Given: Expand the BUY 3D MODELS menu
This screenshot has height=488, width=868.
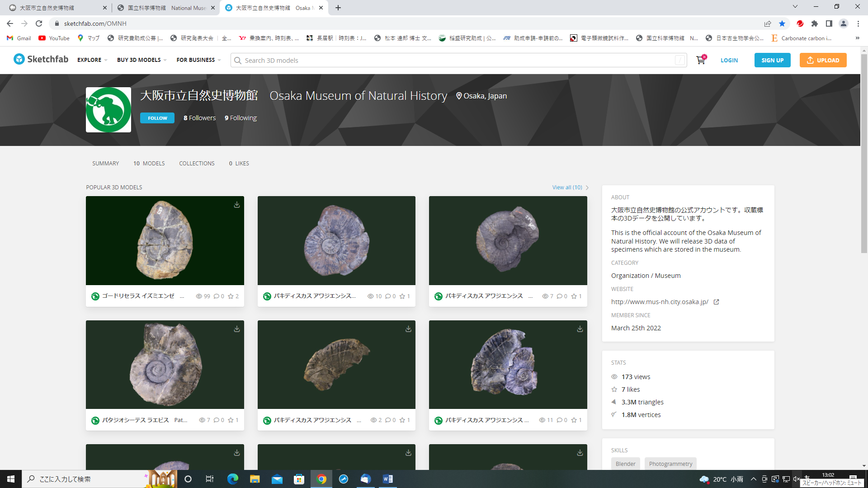Looking at the screenshot, I should pyautogui.click(x=142, y=60).
